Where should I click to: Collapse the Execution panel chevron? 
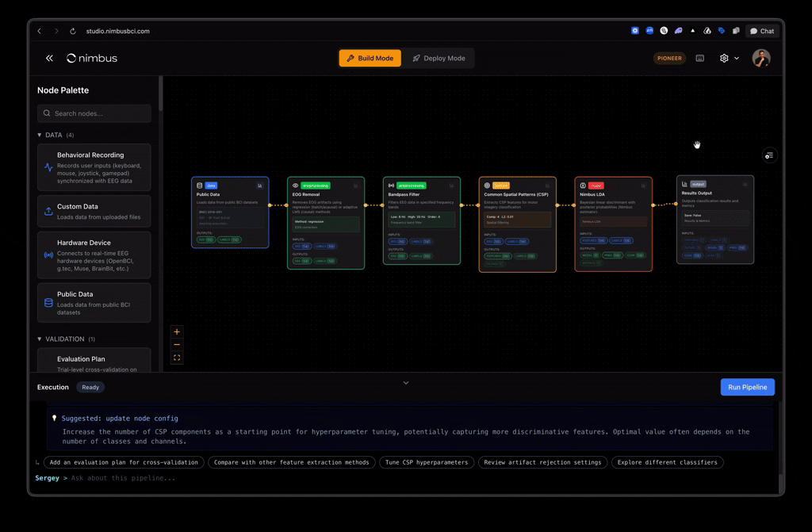coord(406,383)
